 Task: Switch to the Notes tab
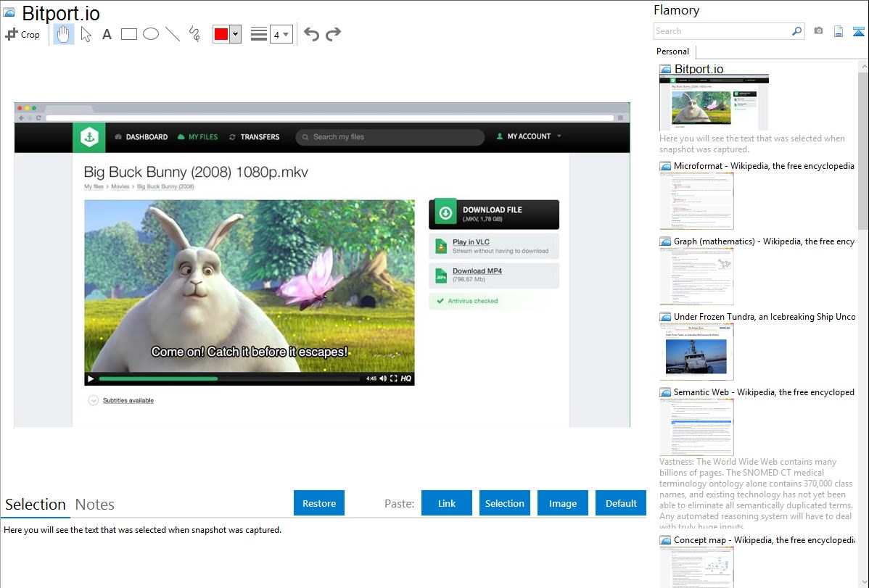(x=95, y=505)
